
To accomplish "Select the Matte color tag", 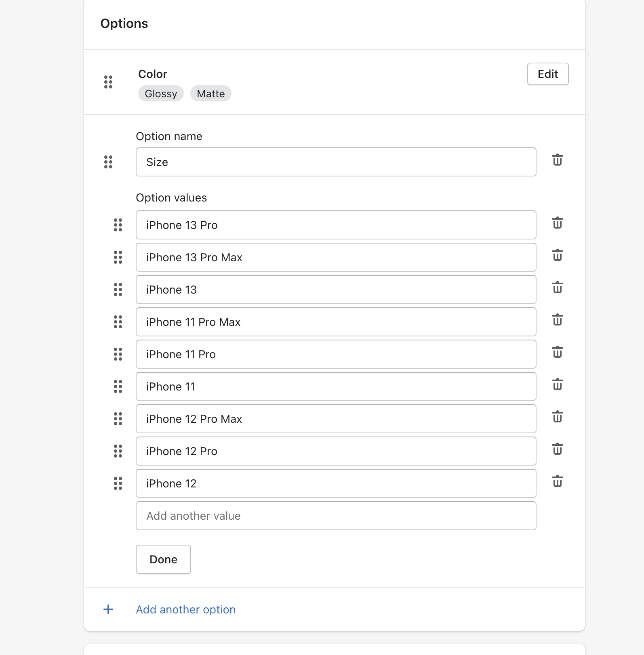I will tap(210, 94).
